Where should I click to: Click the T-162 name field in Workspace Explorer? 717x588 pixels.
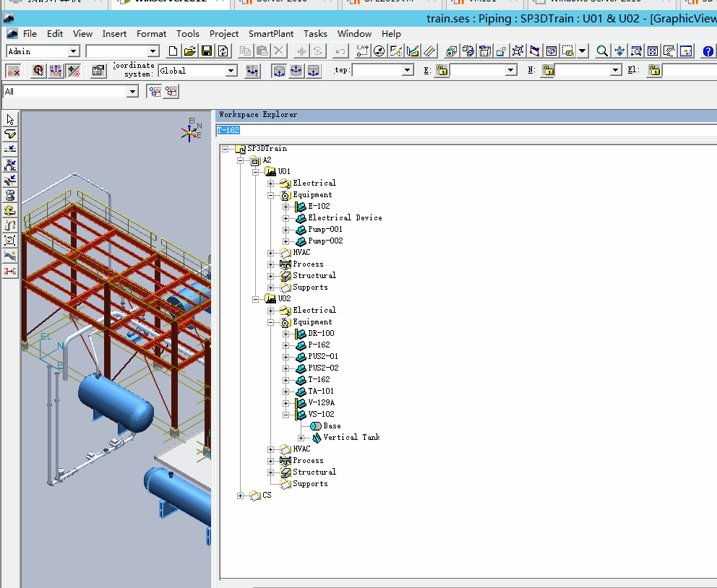[x=466, y=130]
